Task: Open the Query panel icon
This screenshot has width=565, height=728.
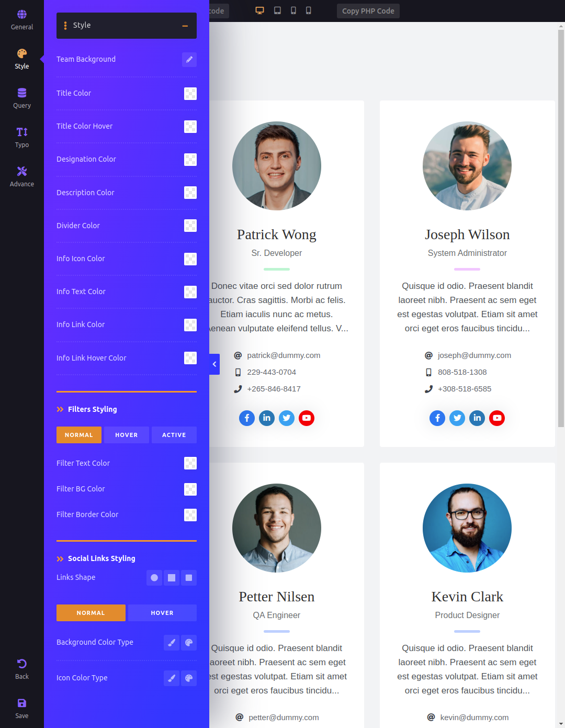Action: (x=22, y=98)
